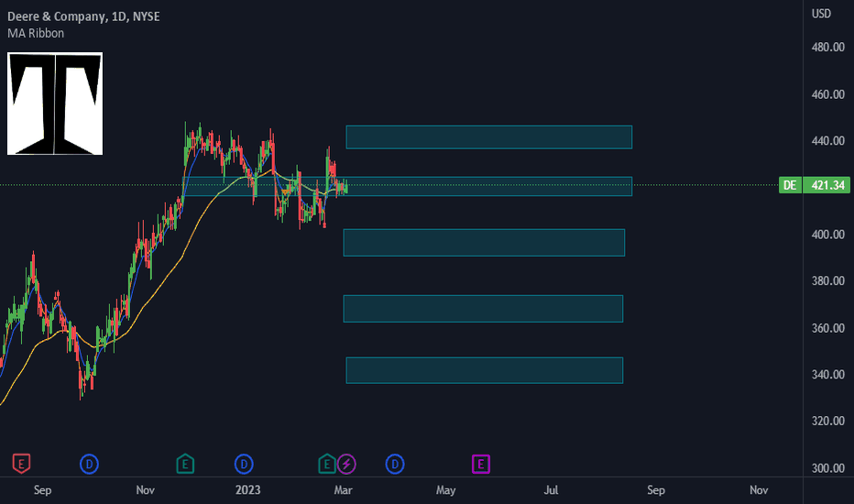
Task: Open the teal earnings marker near Nov
Action: (185, 465)
